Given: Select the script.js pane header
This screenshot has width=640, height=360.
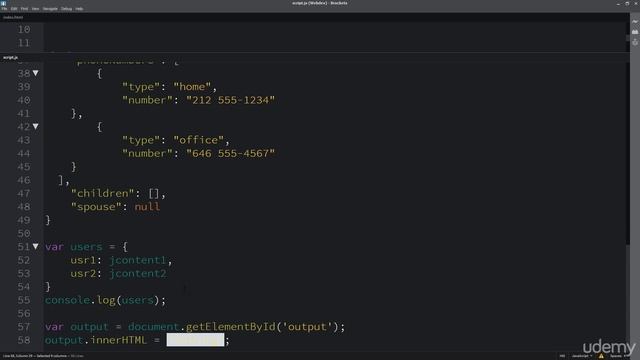Looking at the screenshot, I should coord(11,58).
